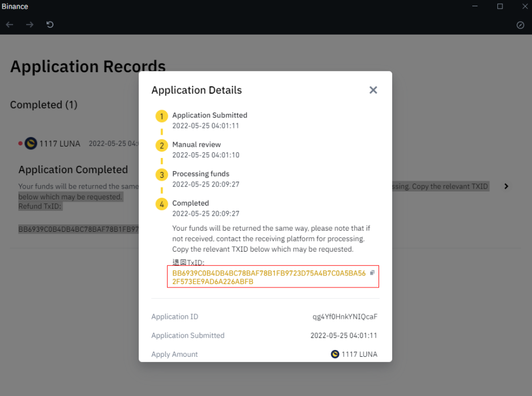This screenshot has width=532, height=396.
Task: Click the Application ID value qg4Yf0HnkYNIQcaF
Action: [x=344, y=316]
